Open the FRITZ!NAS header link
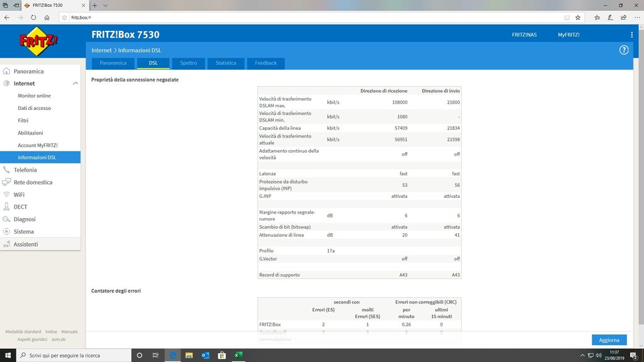Screen dimensions: 644x362 pyautogui.click(x=524, y=35)
